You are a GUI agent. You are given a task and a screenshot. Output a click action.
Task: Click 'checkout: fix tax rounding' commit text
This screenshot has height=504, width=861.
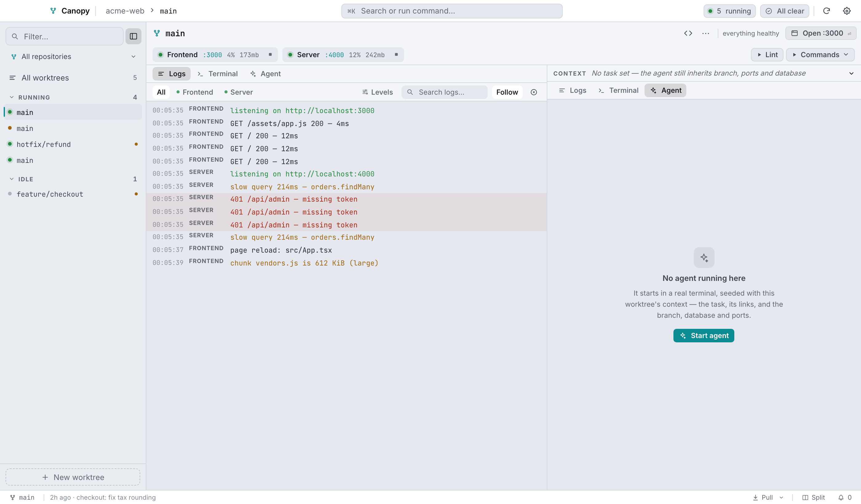(116, 498)
